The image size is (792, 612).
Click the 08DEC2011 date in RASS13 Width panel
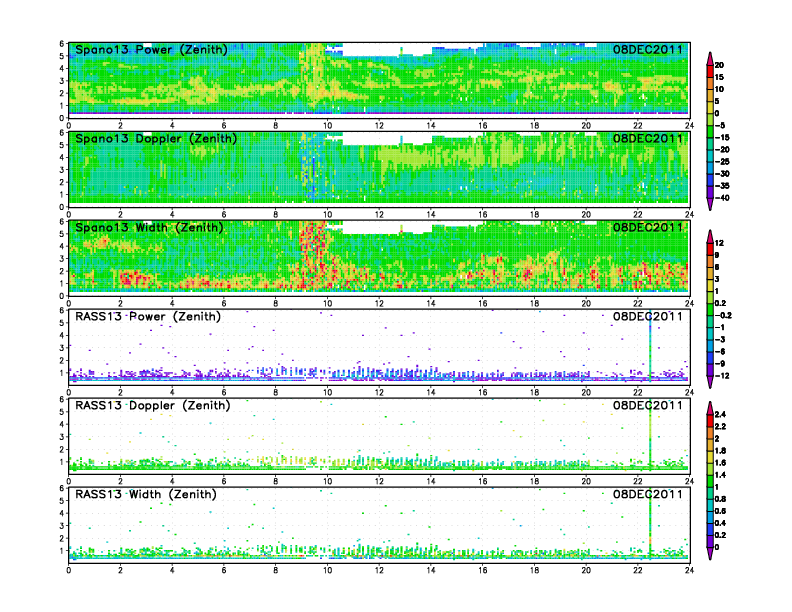[648, 494]
